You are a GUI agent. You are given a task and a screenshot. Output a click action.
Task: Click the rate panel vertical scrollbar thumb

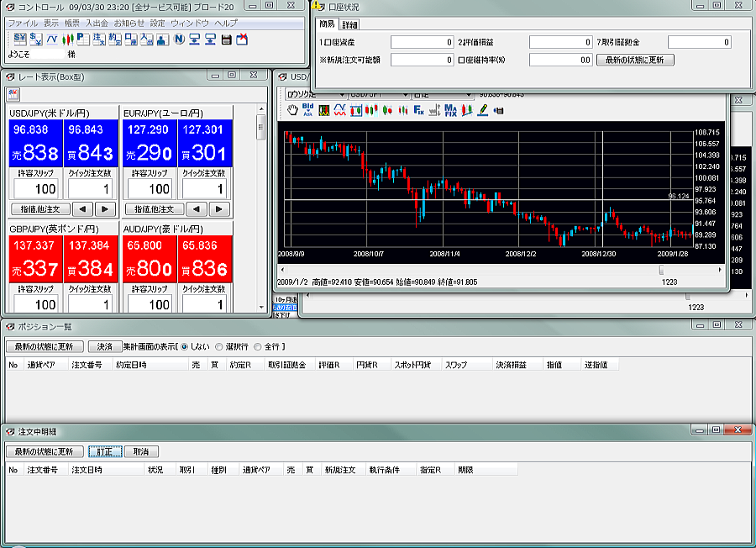(x=261, y=127)
